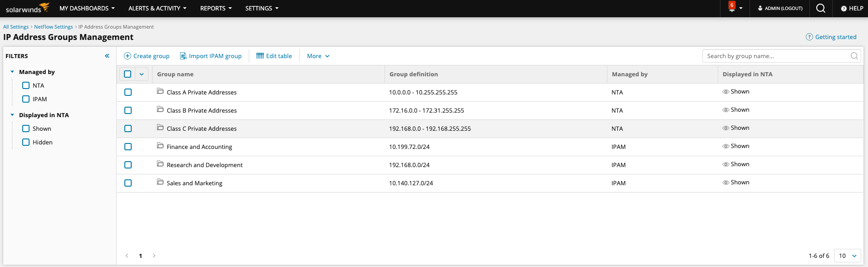
Task: Click the Edit table grid icon
Action: [260, 56]
